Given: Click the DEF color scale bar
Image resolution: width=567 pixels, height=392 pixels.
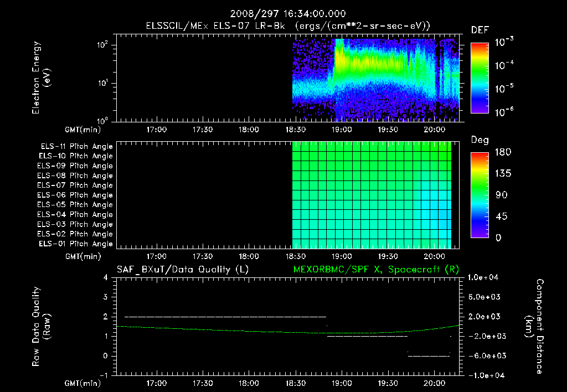Looking at the screenshot, I should pos(480,78).
